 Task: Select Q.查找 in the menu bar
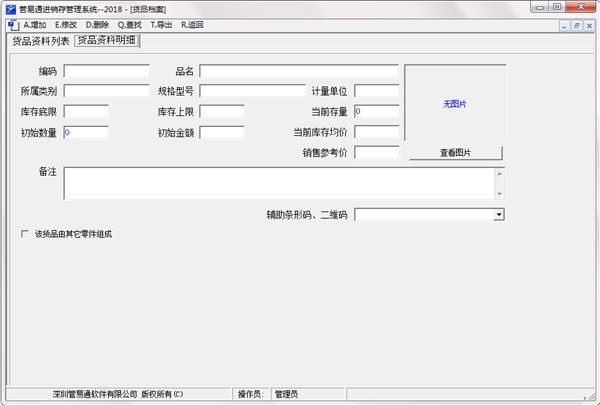coord(129,25)
